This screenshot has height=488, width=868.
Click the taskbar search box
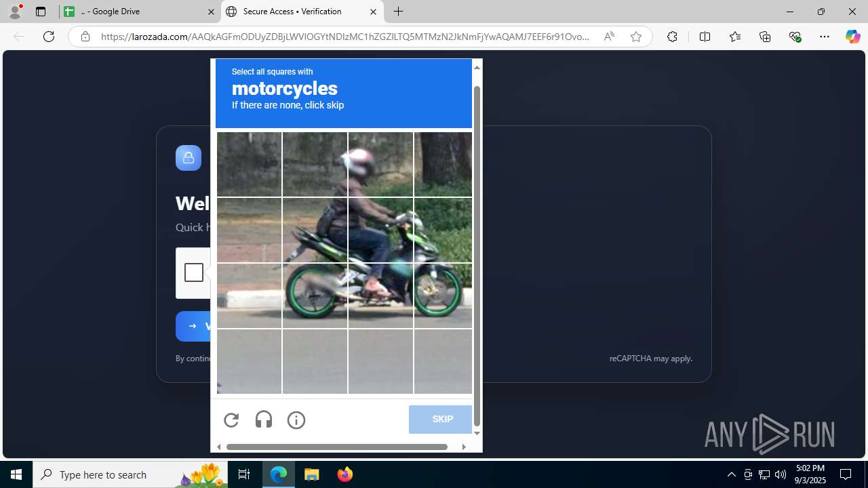(130, 474)
